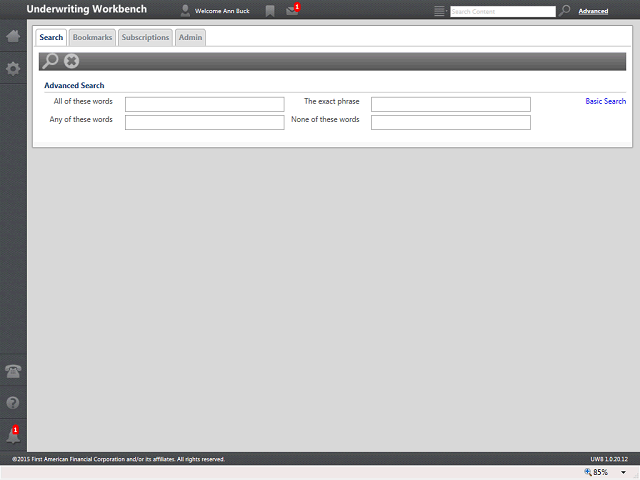
Task: Click the Underwriting Workbench title
Action: coord(87,9)
